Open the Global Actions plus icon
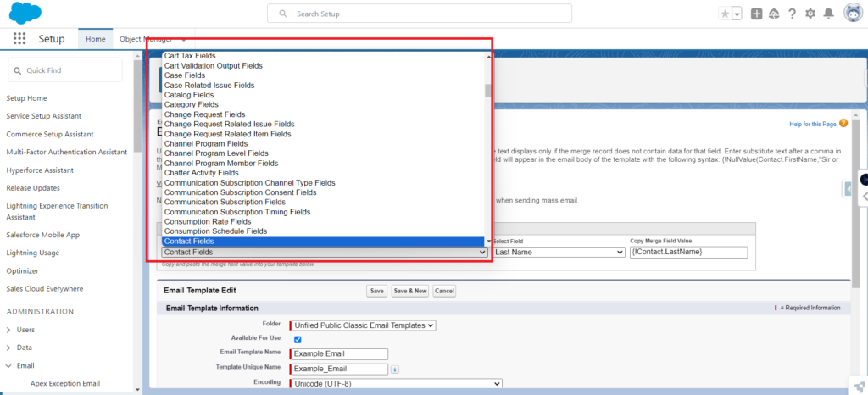Screen dimensions: 868x395 757,14
